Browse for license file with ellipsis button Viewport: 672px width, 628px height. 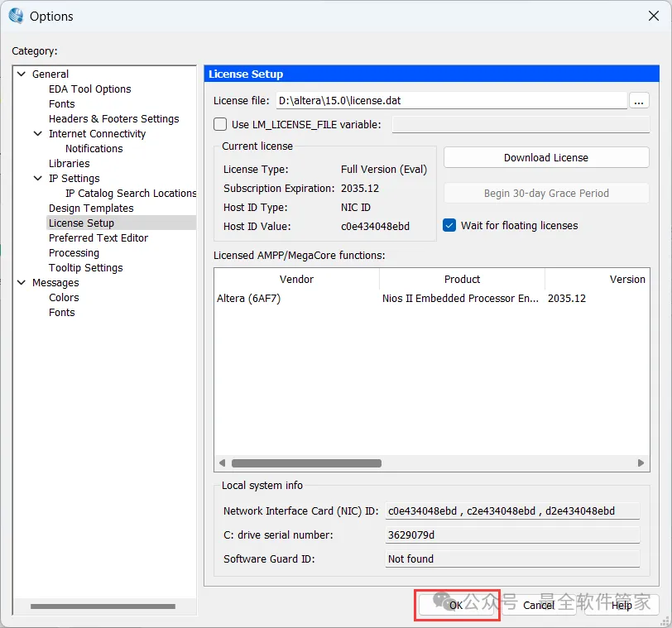(x=639, y=101)
